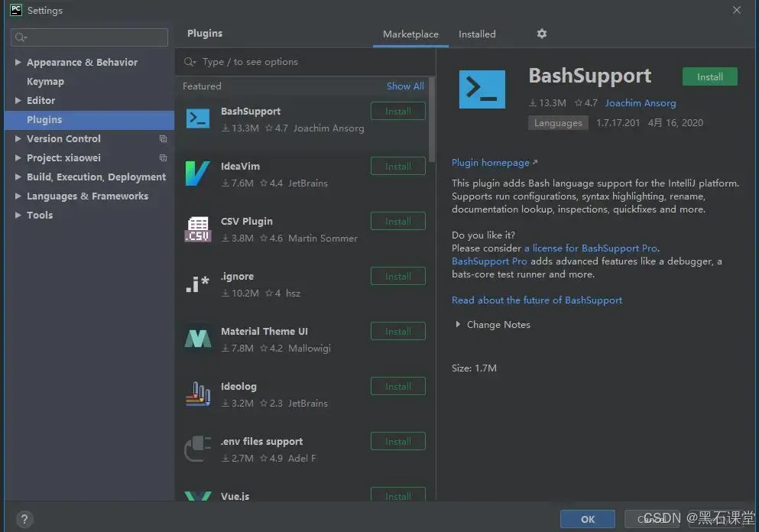The height and width of the screenshot is (532, 759).
Task: Expand the Change Notes section
Action: 458,324
